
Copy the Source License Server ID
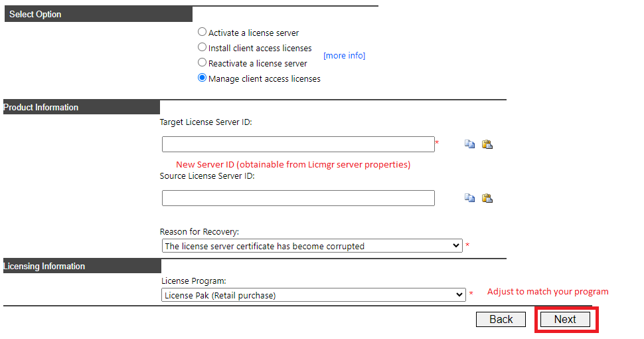tap(469, 198)
